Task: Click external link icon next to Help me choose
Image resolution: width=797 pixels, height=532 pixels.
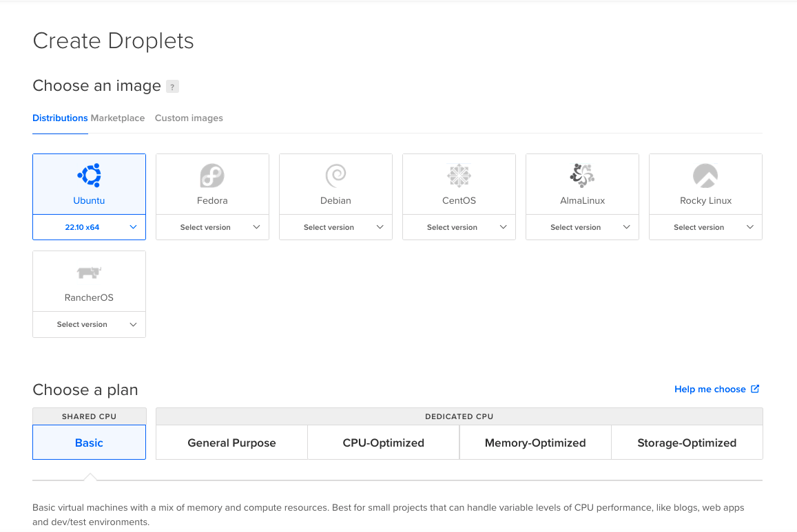Action: (755, 389)
